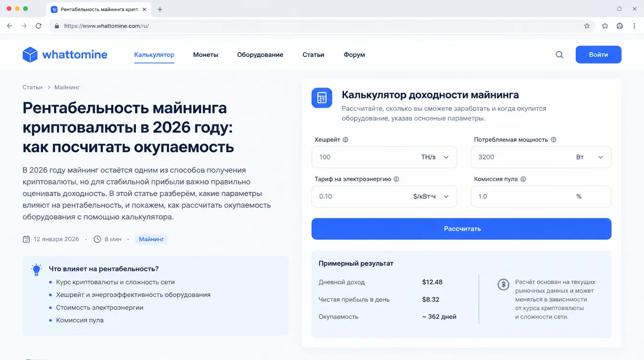
Task: Click the whattomine cube logo
Action: click(30, 55)
